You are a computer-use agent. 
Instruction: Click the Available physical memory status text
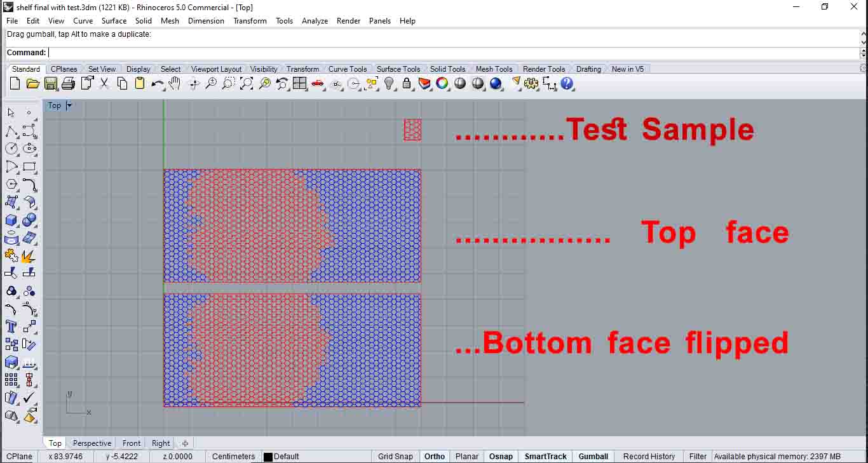777,456
